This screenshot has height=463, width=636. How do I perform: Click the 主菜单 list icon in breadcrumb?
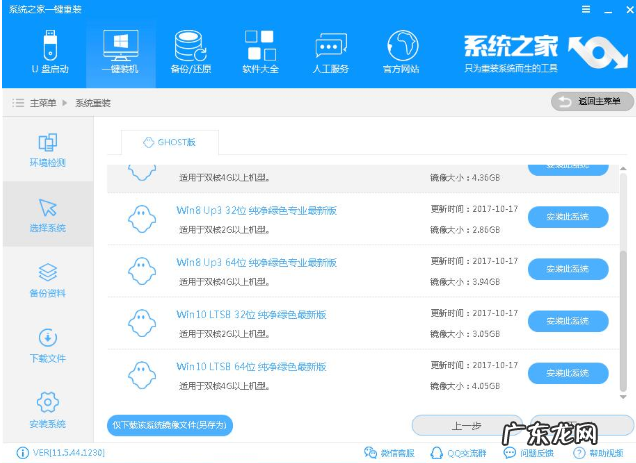point(18,103)
